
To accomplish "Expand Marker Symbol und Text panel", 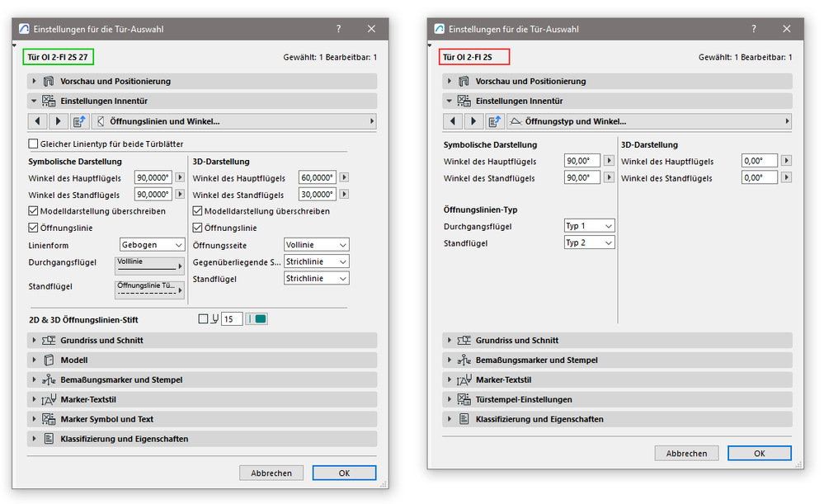I will (x=34, y=419).
